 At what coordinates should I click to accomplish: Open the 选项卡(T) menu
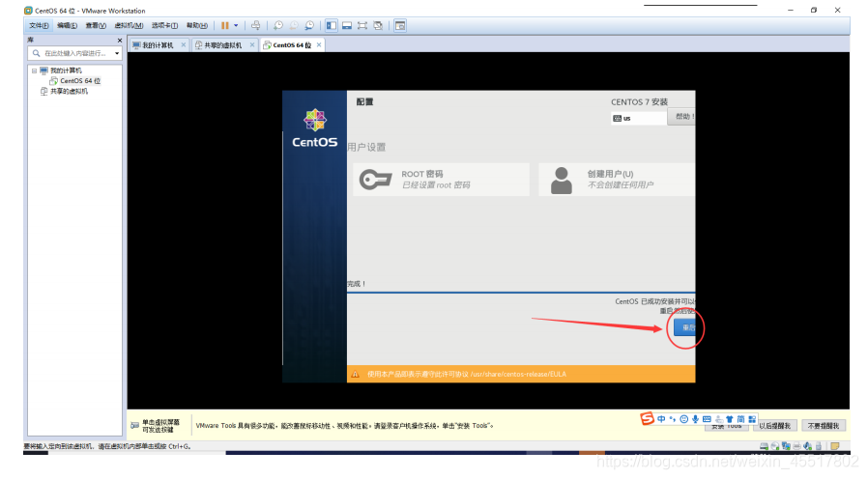(x=165, y=25)
